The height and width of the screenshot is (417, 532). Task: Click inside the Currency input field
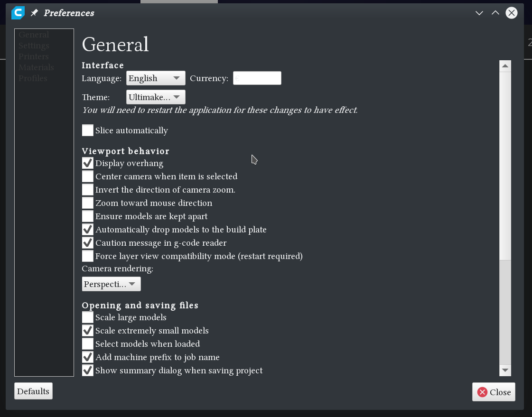[x=257, y=78]
